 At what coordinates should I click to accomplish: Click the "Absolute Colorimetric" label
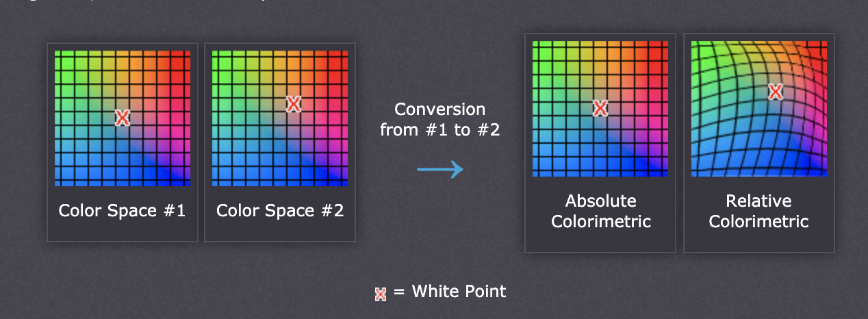601,211
